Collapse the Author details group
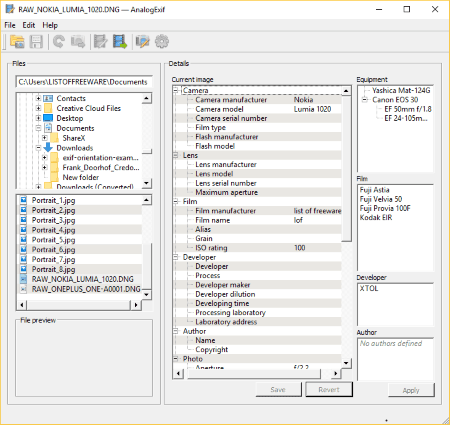450x425 pixels. click(176, 331)
